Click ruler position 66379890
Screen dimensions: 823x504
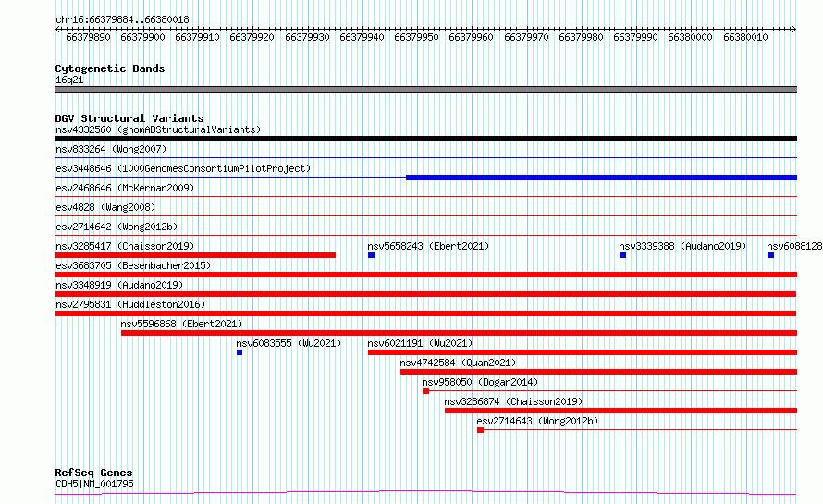(x=88, y=37)
